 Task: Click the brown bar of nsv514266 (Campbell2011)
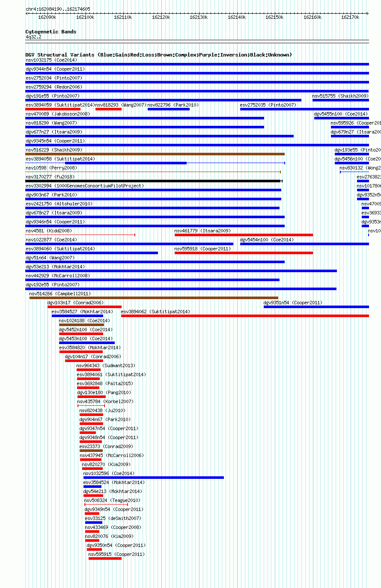[154, 298]
